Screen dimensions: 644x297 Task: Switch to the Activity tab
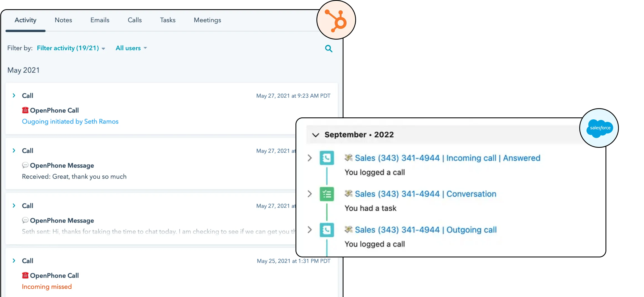(25, 20)
